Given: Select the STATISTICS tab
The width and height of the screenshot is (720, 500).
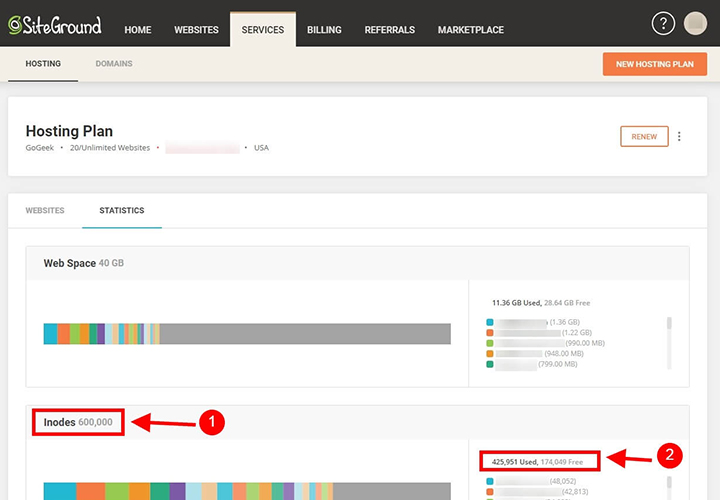Looking at the screenshot, I should [122, 210].
